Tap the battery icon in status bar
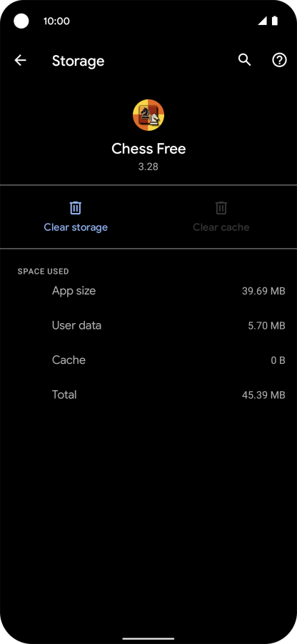Screen dimensions: 297x644 (x=274, y=21)
